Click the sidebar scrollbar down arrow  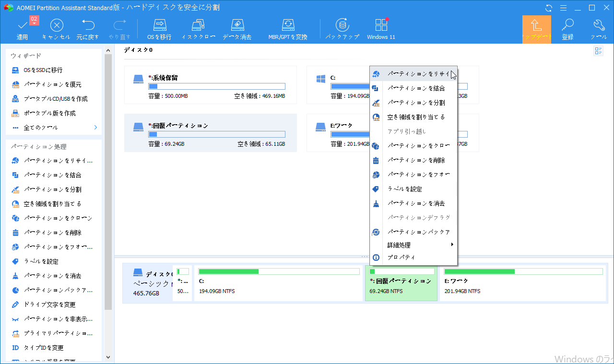(108, 357)
